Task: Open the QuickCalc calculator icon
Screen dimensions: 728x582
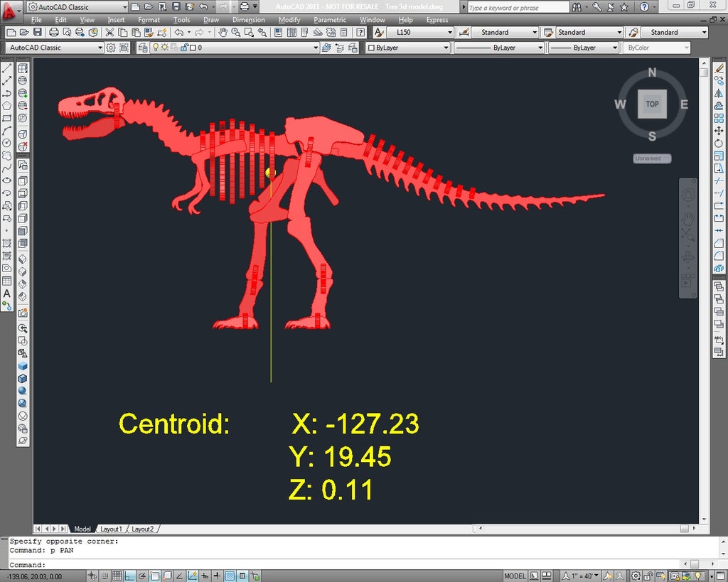Action: point(344,33)
